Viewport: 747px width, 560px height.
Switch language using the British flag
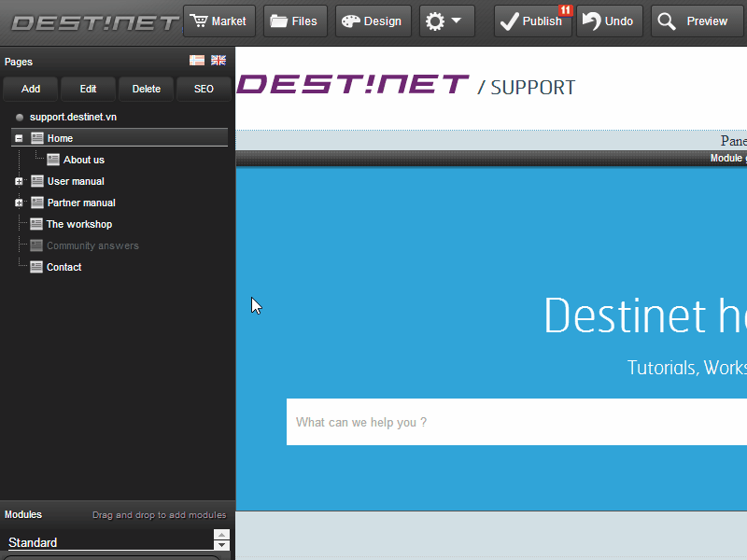(x=218, y=61)
